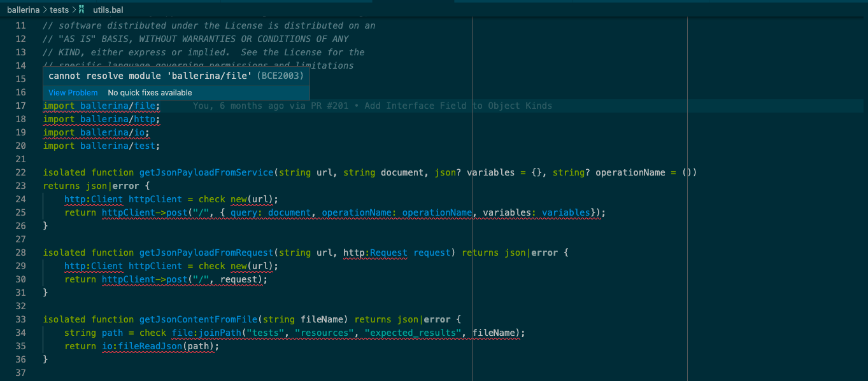The image size is (868, 381).
Task: Click line number 17 in the gutter
Action: [20, 106]
